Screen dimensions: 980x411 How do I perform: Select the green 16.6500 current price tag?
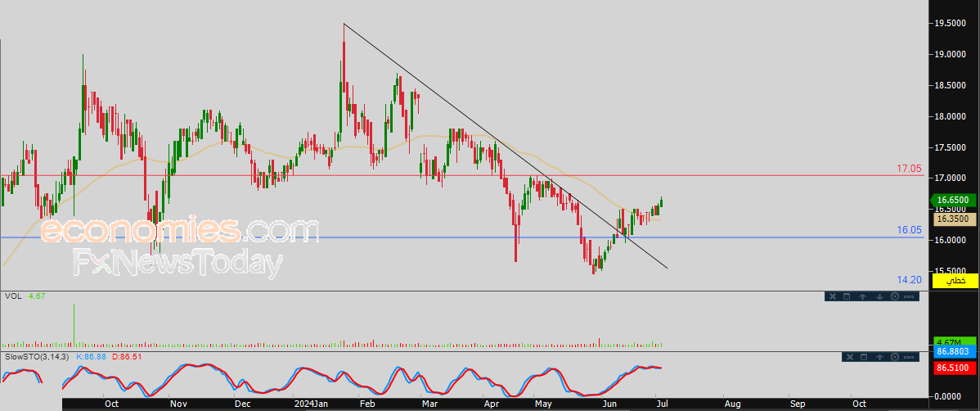pyautogui.click(x=954, y=201)
